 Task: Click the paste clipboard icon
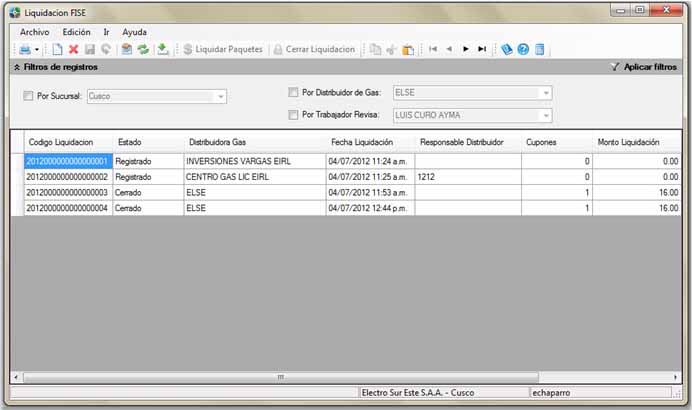tap(408, 49)
